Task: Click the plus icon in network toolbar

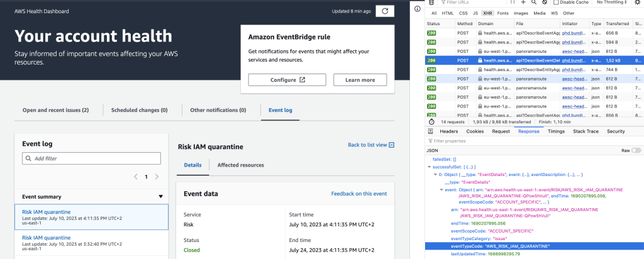Action: click(523, 3)
